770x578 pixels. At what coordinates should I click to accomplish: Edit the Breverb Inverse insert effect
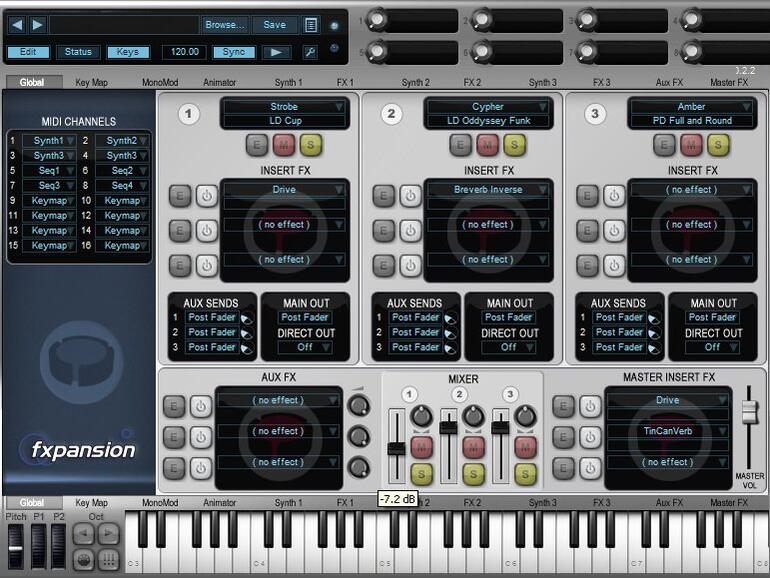tap(384, 196)
